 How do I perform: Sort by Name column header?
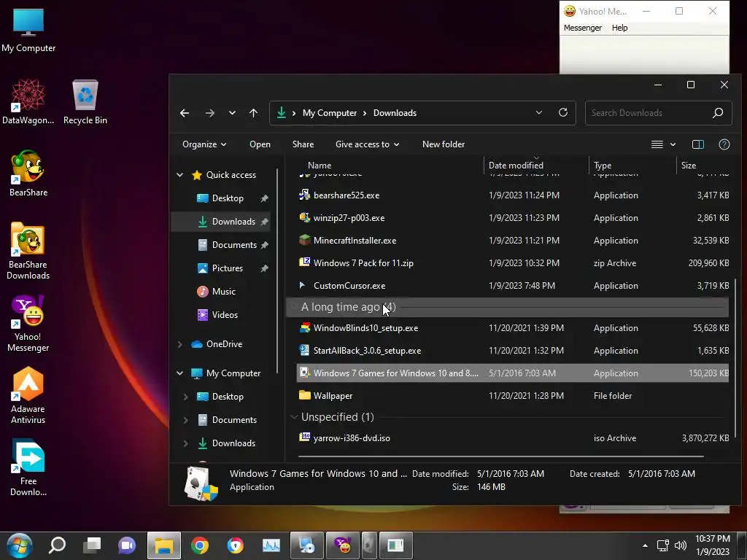click(x=320, y=166)
